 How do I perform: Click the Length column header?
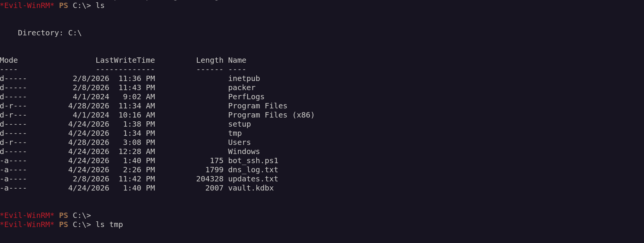[x=209, y=60]
